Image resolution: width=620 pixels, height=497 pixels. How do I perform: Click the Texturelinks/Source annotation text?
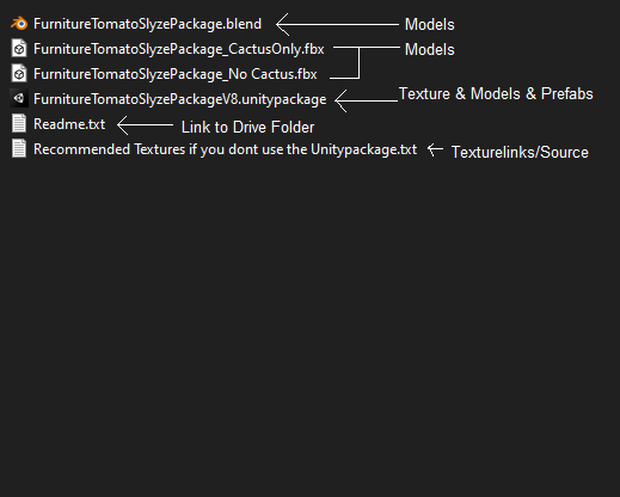520,152
